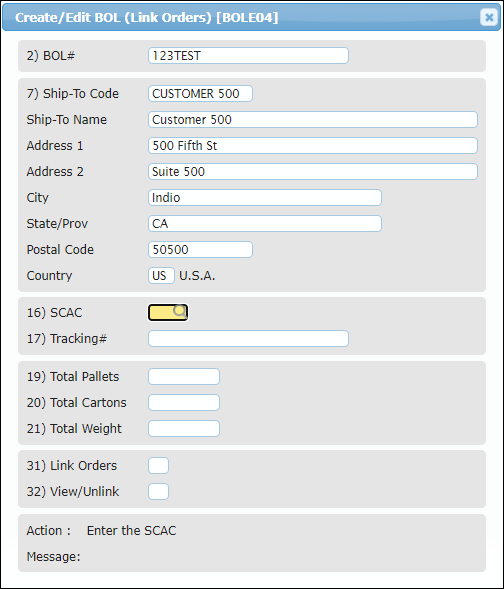This screenshot has width=504, height=589.
Task: Focus the Address 2 field
Action: tap(313, 171)
